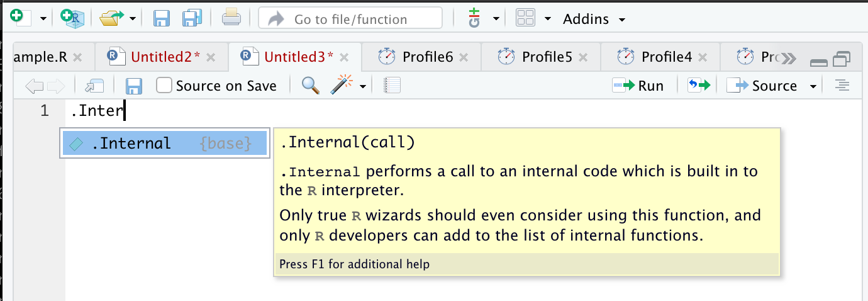Open the find/replace magnifier tool
Viewport: 868px width, 301px height.
(x=311, y=85)
